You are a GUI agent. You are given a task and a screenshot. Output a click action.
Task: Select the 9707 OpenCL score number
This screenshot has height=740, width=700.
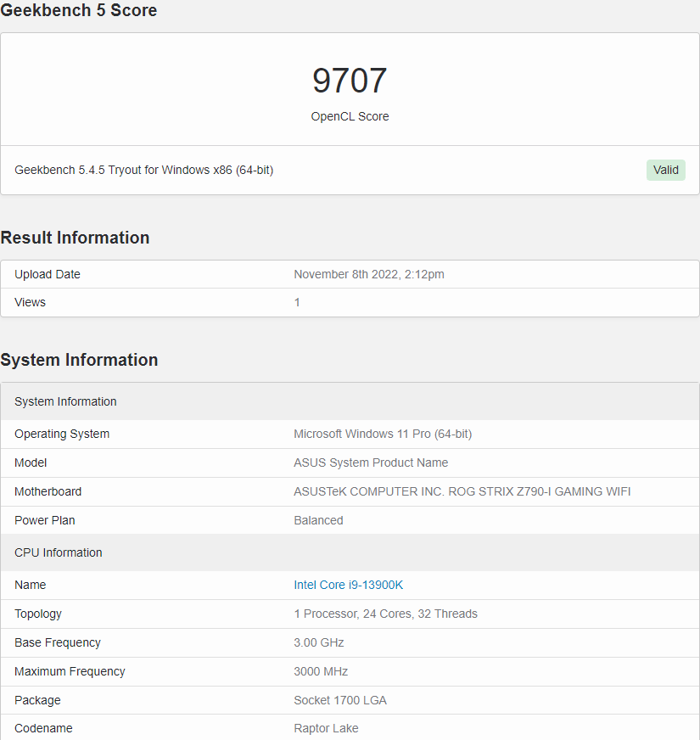[350, 81]
